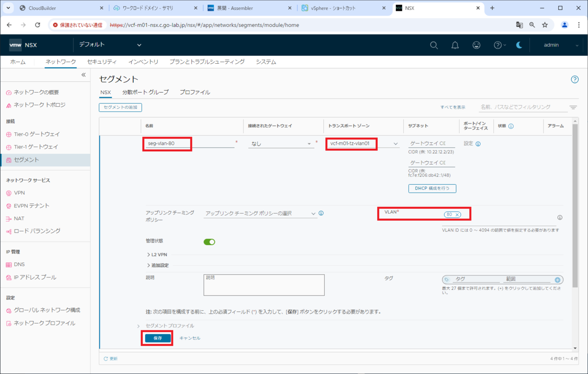Click the セグメントの追加 button
Image resolution: width=588 pixels, height=374 pixels.
click(x=121, y=107)
